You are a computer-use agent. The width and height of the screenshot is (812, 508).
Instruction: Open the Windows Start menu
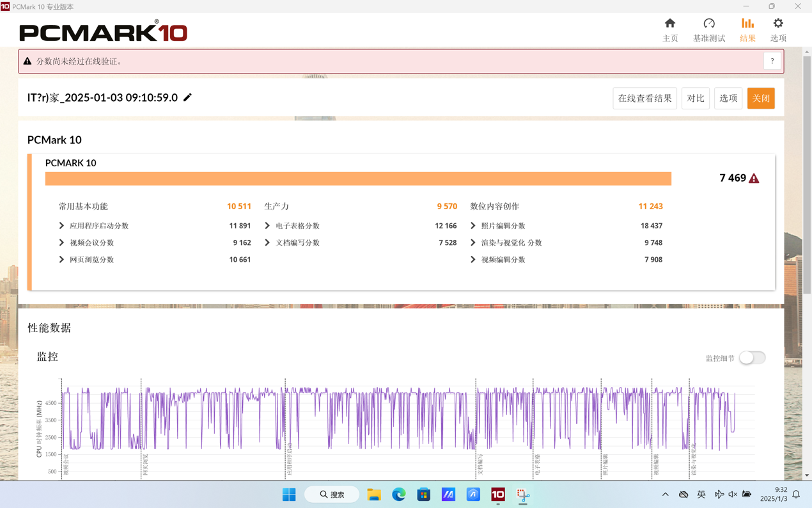[289, 495]
